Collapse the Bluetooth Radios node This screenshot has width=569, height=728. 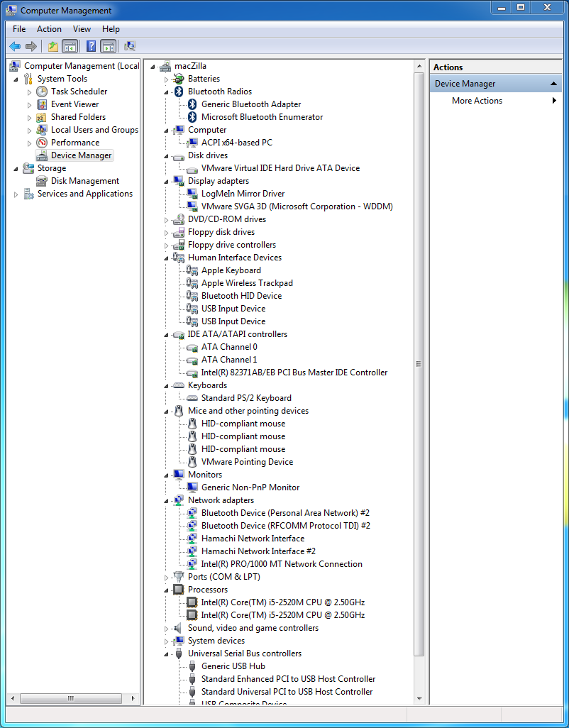[x=166, y=92]
